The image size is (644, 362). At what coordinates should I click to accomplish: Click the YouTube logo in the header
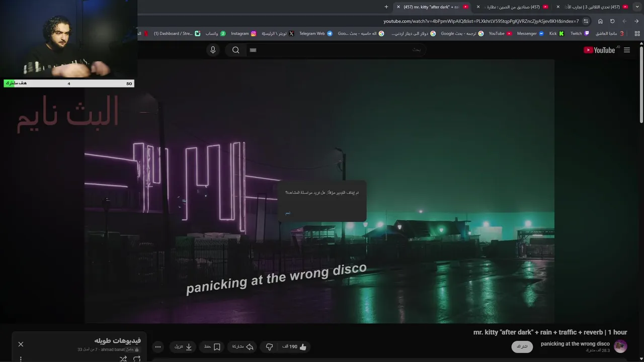[x=599, y=50]
